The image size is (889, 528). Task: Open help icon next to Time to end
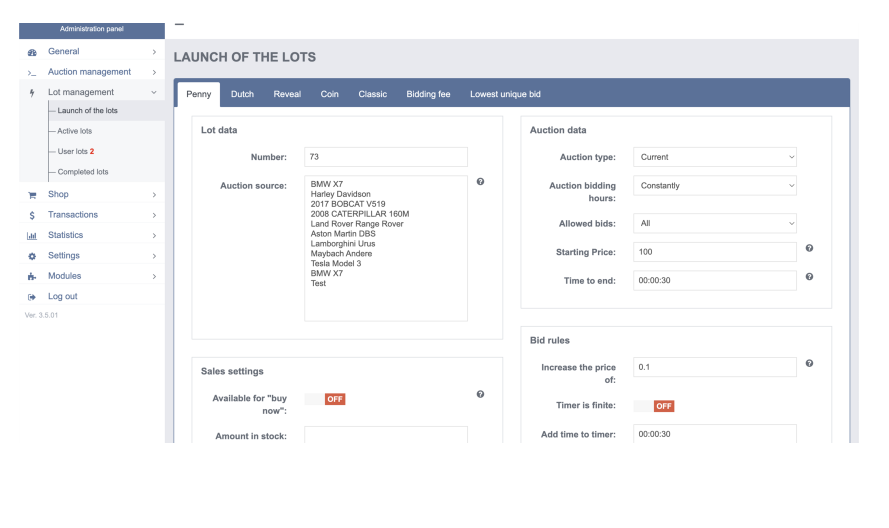[809, 276]
